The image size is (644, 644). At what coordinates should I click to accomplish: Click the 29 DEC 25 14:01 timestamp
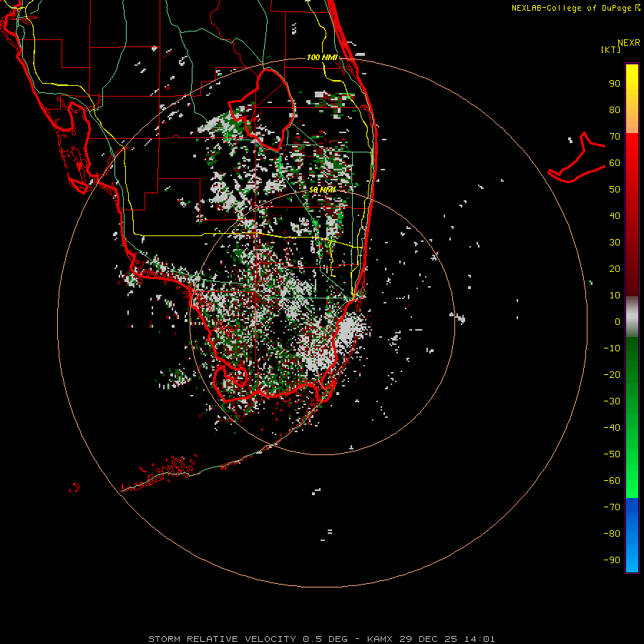(447, 639)
